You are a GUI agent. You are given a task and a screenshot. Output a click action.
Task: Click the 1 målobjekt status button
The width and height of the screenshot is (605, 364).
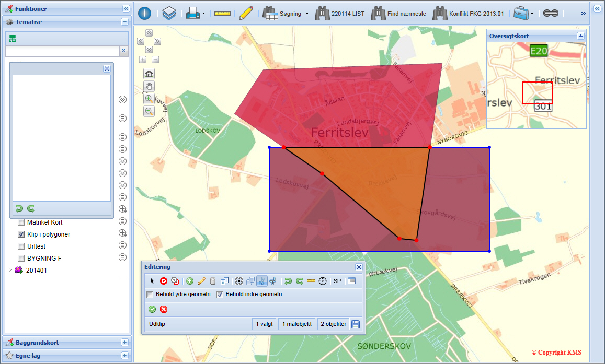click(x=296, y=324)
